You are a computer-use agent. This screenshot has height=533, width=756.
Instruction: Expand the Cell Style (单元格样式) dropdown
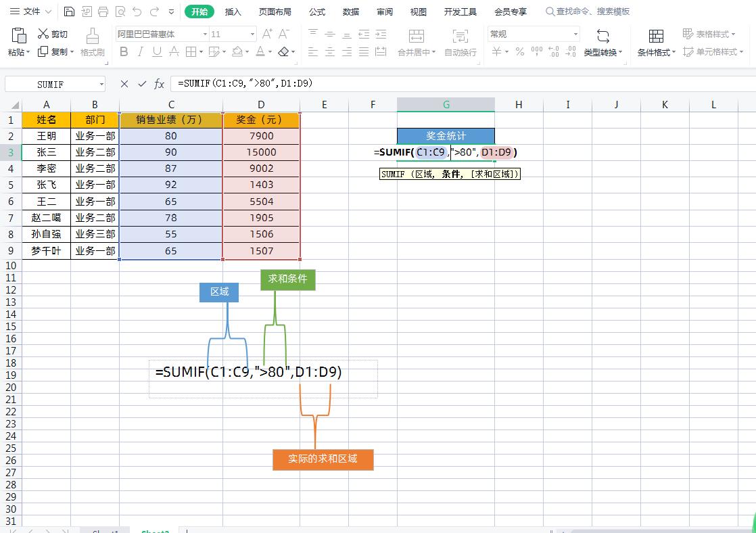tap(741, 51)
